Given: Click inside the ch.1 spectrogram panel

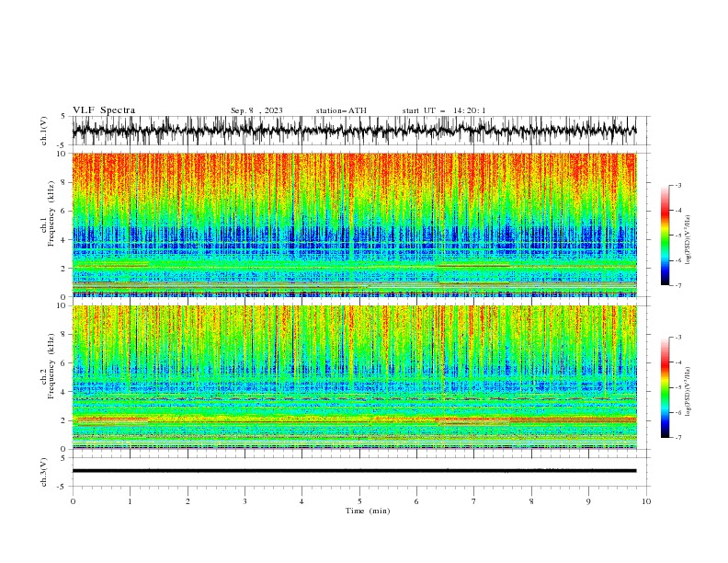Looking at the screenshot, I should (x=354, y=224).
